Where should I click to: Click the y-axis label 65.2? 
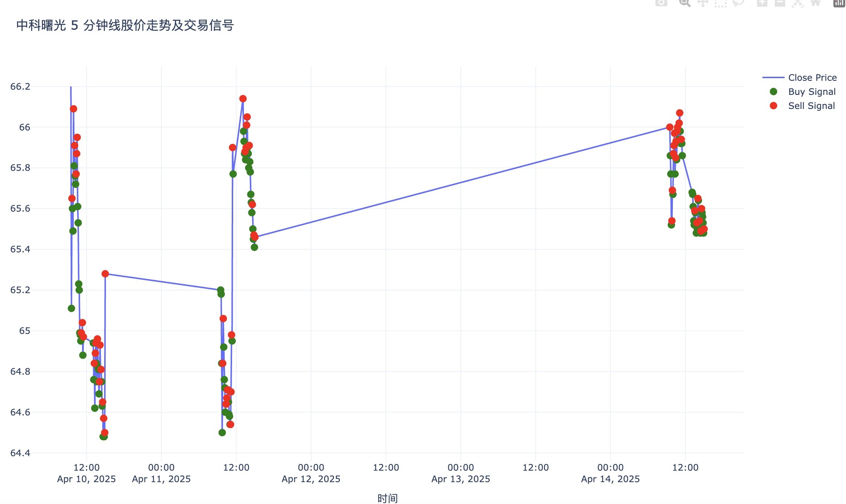[20, 290]
